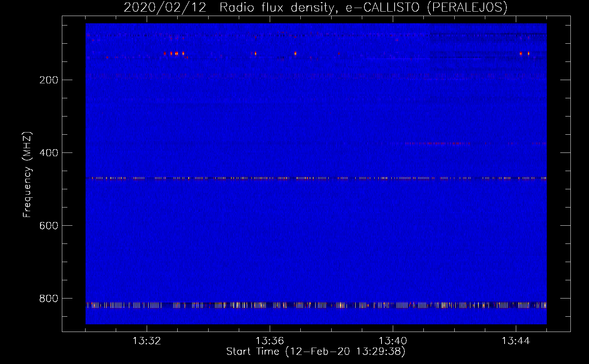The width and height of the screenshot is (589, 364).
Task: Click the 13:44 time tick label
Action: click(516, 341)
